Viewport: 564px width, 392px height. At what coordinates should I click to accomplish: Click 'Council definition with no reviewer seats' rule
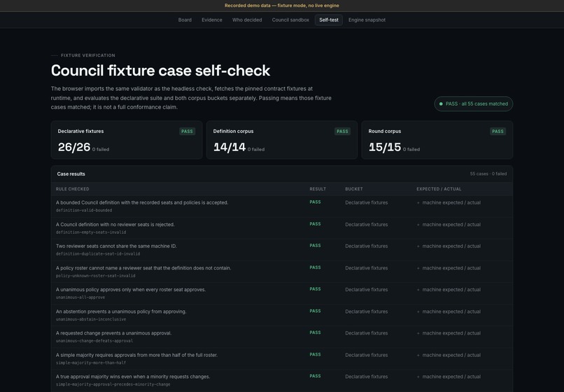click(115, 225)
